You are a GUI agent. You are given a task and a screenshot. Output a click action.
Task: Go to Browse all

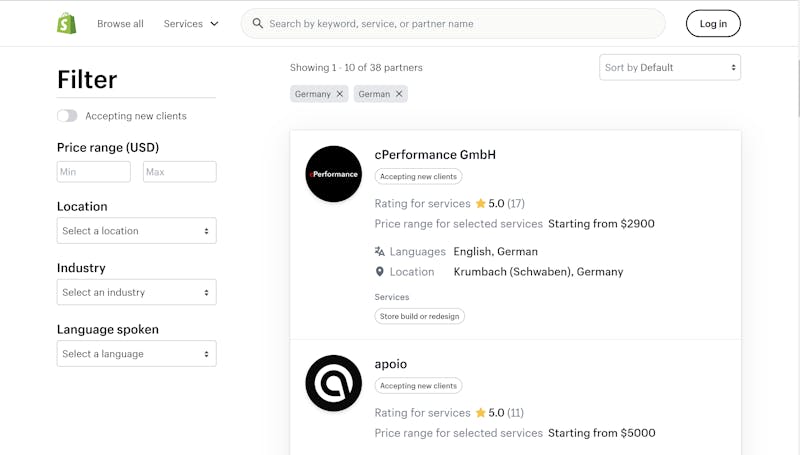point(120,23)
